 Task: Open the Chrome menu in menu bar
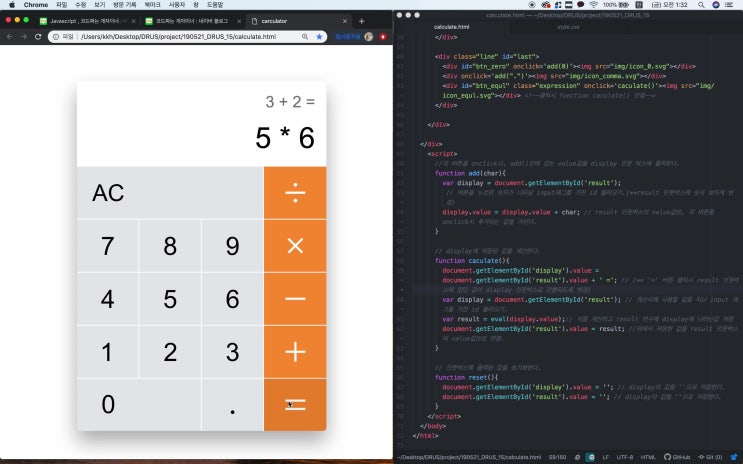(36, 5)
